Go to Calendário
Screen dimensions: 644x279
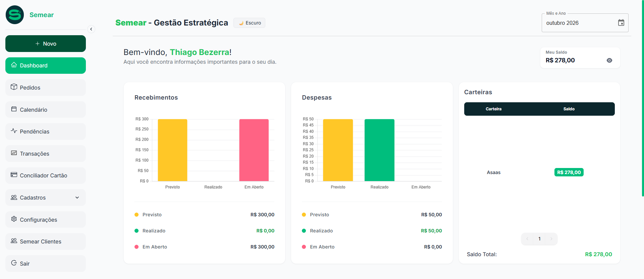point(46,110)
